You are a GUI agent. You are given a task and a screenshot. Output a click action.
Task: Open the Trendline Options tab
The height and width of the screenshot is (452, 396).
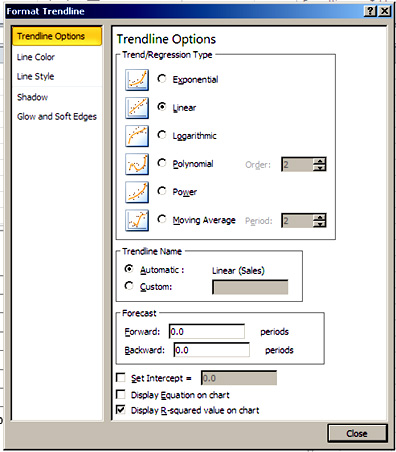click(x=57, y=36)
